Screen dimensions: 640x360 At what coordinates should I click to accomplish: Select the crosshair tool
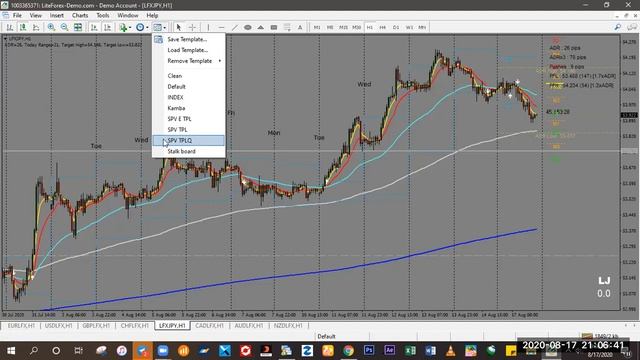point(192,27)
